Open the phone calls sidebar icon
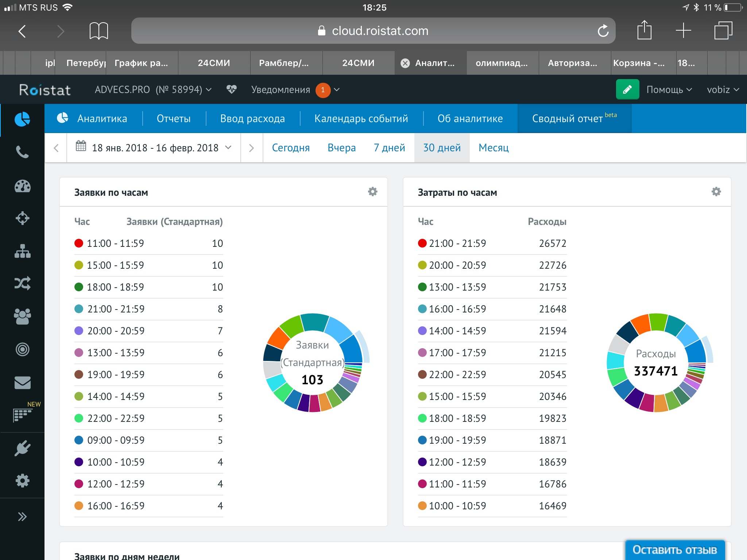Image resolution: width=747 pixels, height=560 pixels. tap(22, 152)
